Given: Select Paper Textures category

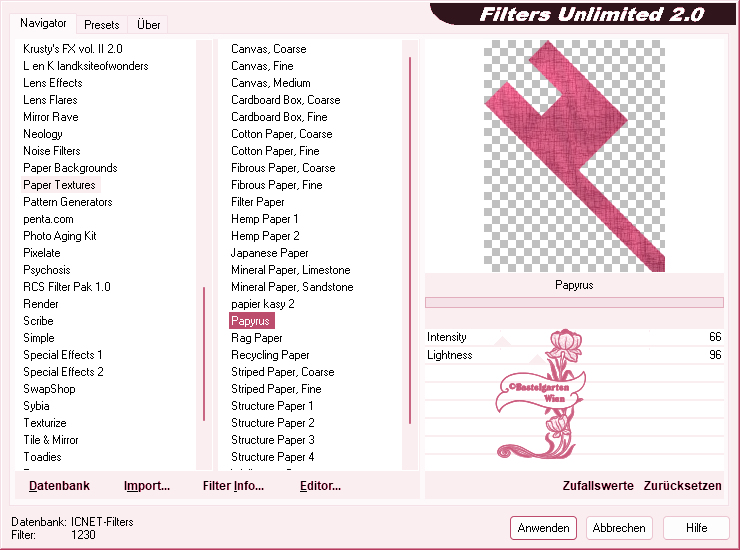Looking at the screenshot, I should pyautogui.click(x=61, y=185).
